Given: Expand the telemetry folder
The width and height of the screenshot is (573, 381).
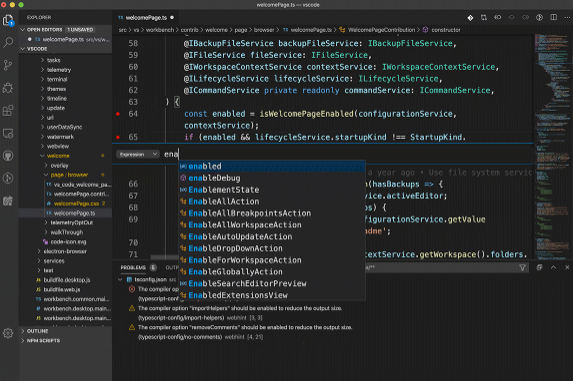Looking at the screenshot, I should click(x=58, y=70).
